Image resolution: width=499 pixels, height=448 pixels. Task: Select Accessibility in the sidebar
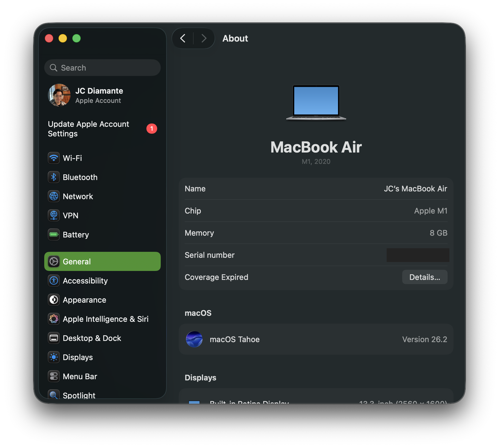85,281
